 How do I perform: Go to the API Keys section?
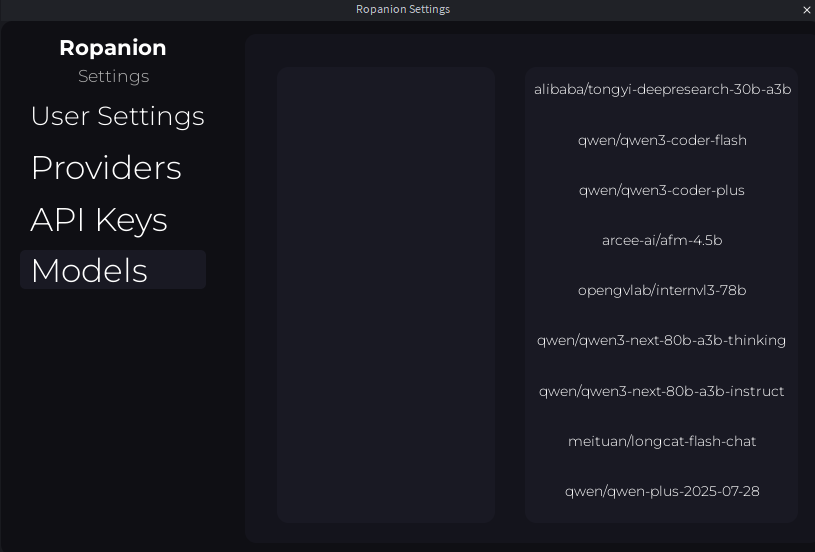pyautogui.click(x=99, y=220)
